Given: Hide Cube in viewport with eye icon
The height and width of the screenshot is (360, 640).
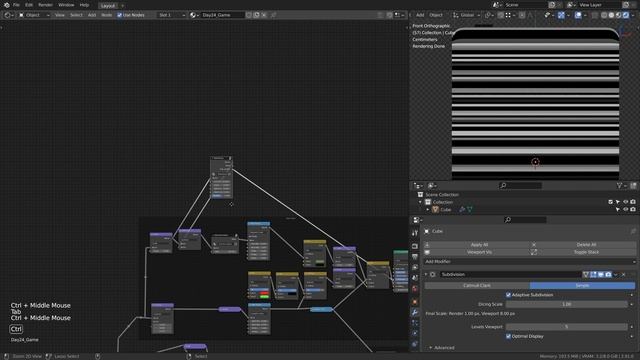Looking at the screenshot, I should (625, 210).
